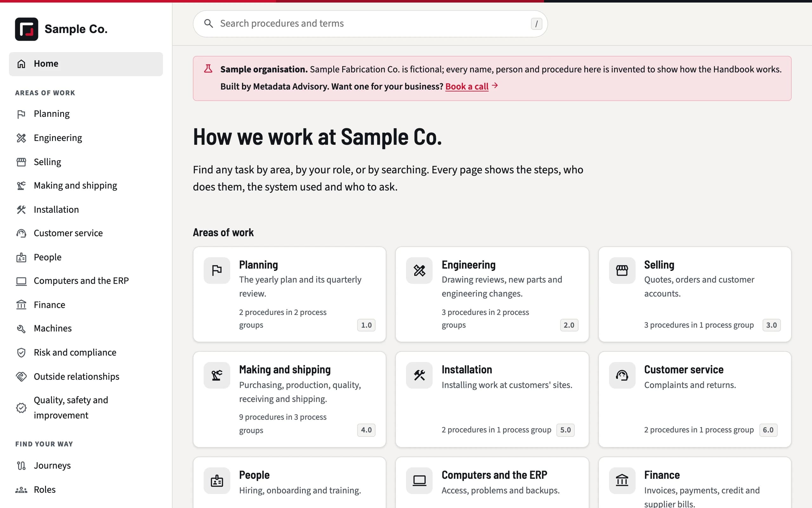This screenshot has width=812, height=508.
Task: Open the People area card
Action: (x=289, y=483)
